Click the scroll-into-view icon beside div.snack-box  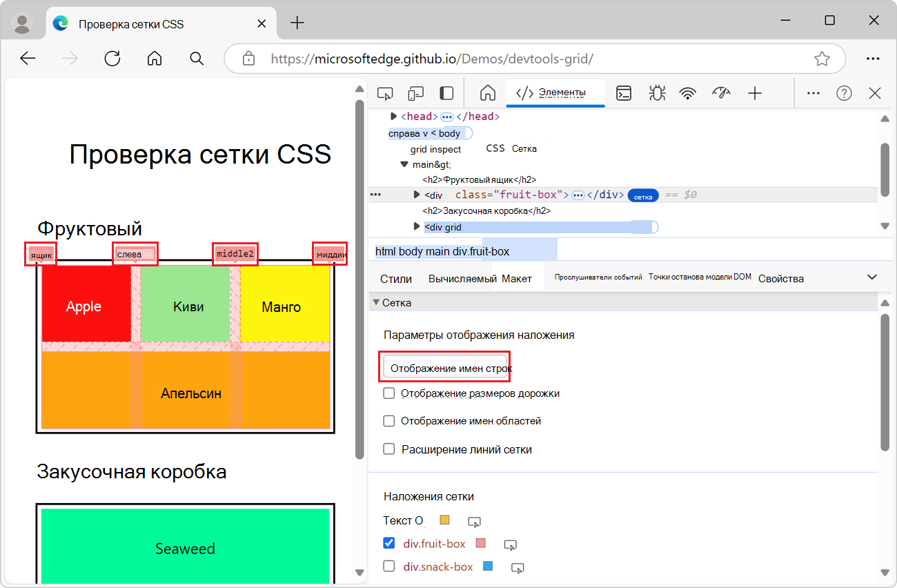pyautogui.click(x=517, y=567)
